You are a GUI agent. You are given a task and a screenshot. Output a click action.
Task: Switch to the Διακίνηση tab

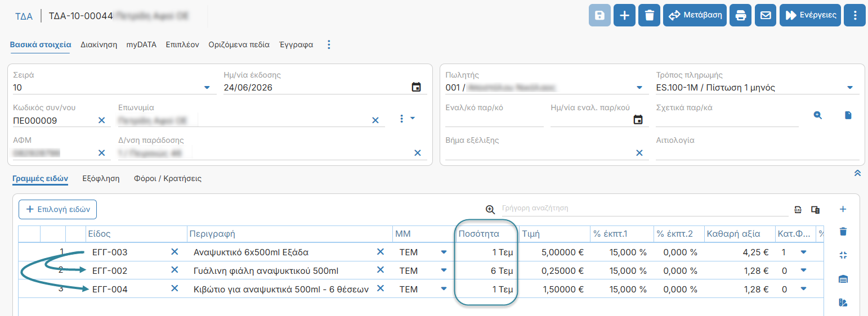tap(99, 44)
